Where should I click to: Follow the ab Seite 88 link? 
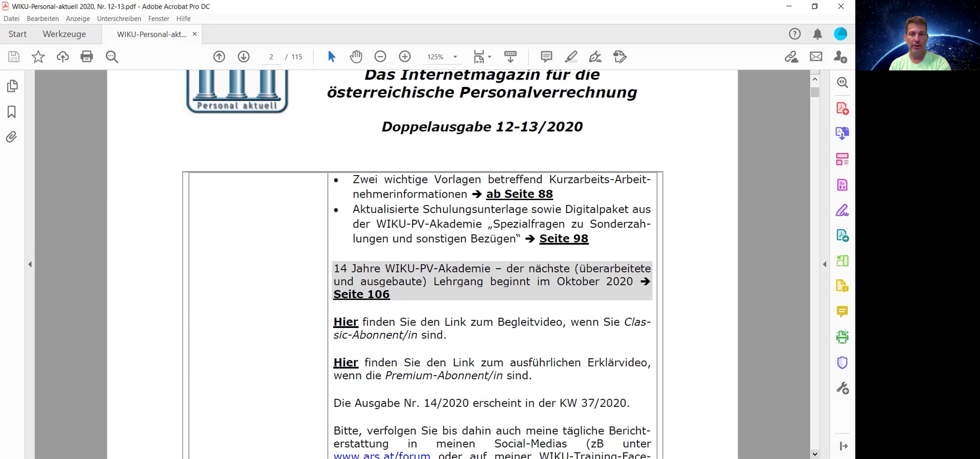[x=519, y=194]
